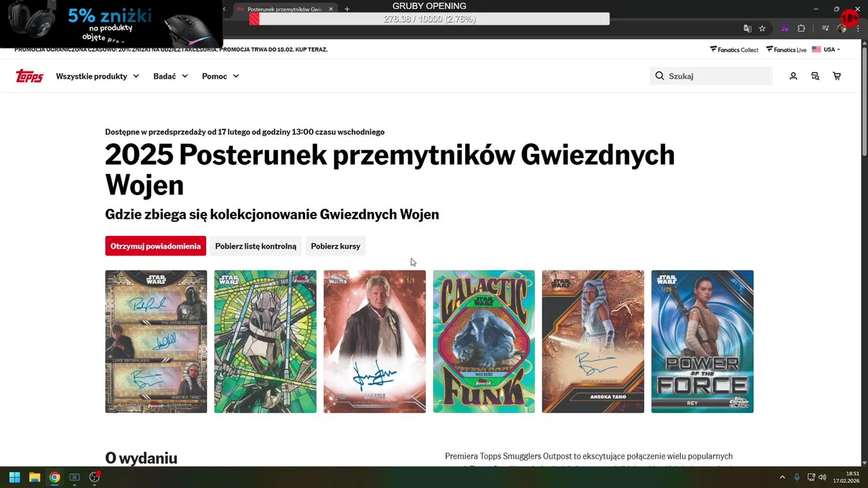Click the GRUBY OPENING progress bar
Screen dimensions: 868x488
click(x=429, y=19)
